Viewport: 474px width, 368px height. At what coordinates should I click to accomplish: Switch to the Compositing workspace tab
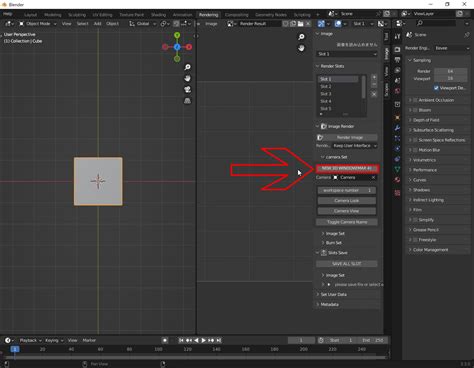pyautogui.click(x=237, y=15)
